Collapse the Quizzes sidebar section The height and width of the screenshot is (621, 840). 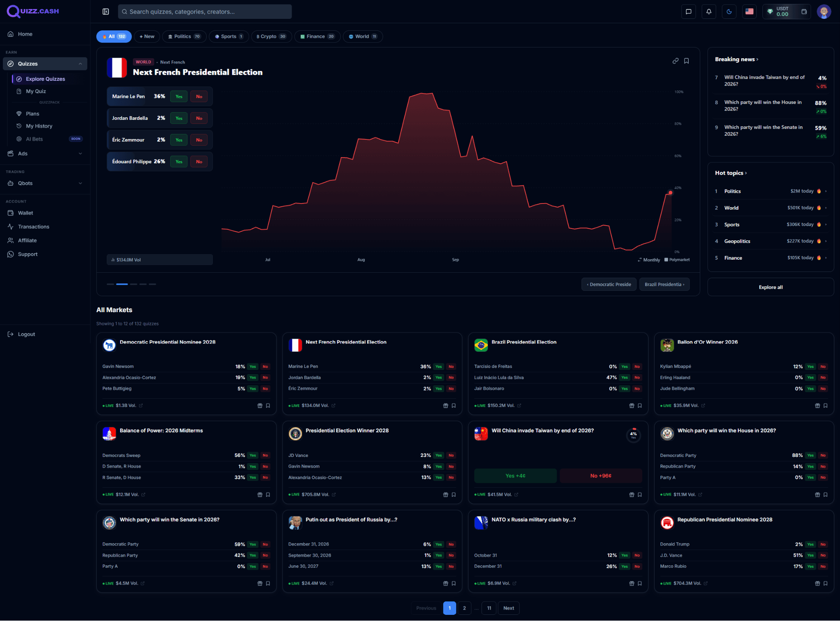[x=80, y=64]
